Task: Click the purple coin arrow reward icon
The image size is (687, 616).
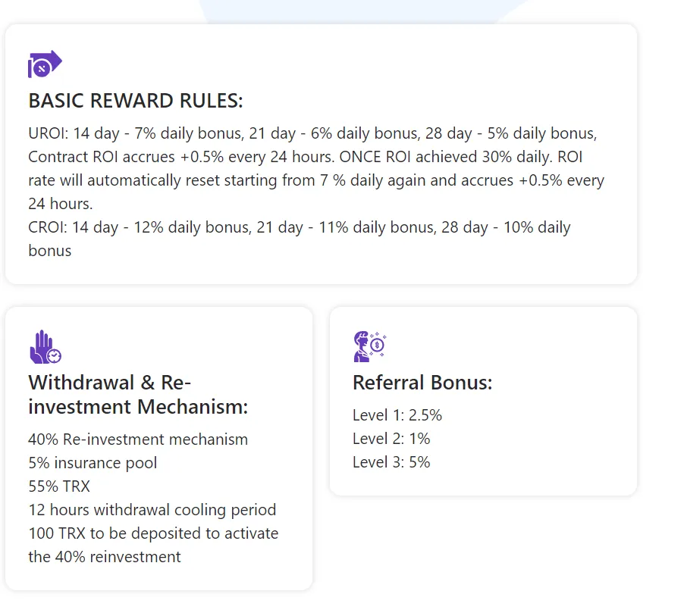Action: click(x=45, y=64)
